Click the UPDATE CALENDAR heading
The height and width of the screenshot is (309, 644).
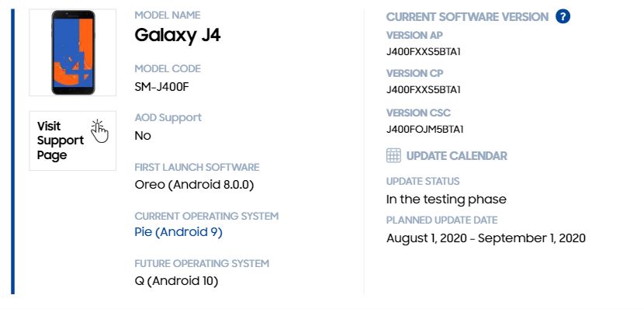457,156
